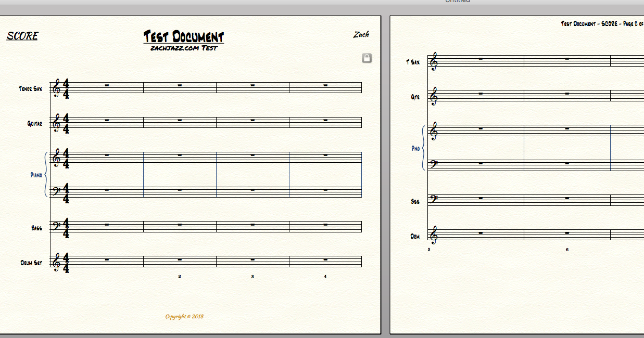The height and width of the screenshot is (338, 644).
Task: Select the Drum Set staff clef on page one
Action: (56, 261)
